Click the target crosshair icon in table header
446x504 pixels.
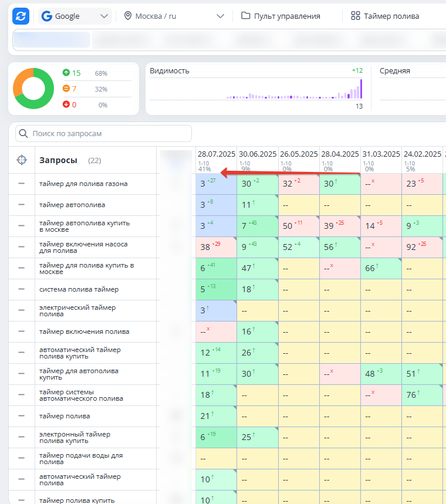(x=22, y=160)
